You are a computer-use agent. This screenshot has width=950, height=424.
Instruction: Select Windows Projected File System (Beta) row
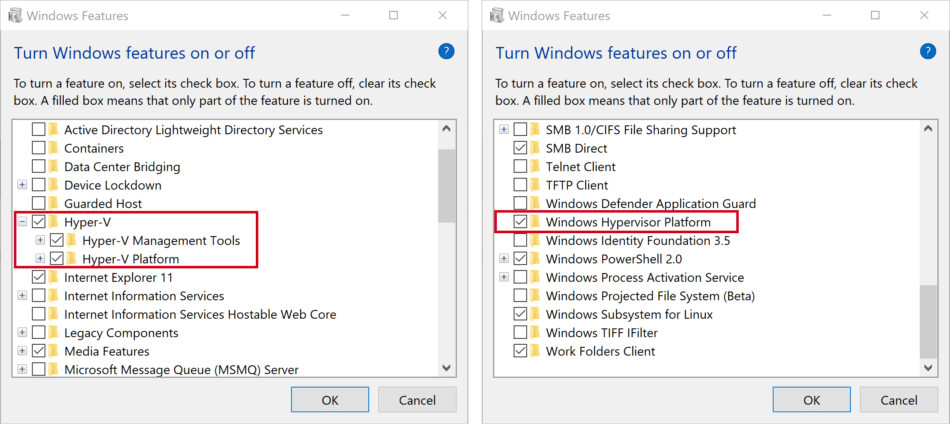click(x=650, y=296)
